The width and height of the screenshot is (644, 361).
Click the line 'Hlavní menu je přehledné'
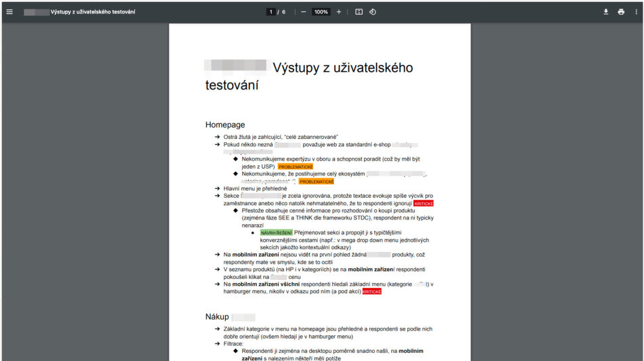(256, 189)
